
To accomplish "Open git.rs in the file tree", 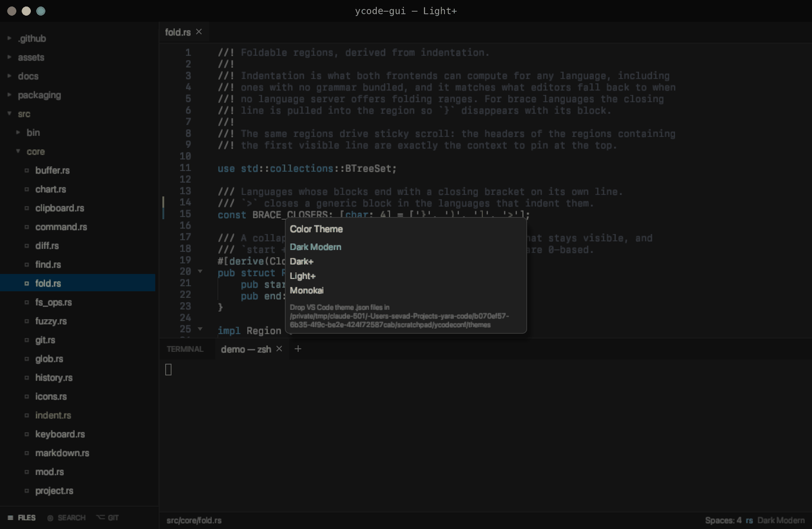I will 45,340.
